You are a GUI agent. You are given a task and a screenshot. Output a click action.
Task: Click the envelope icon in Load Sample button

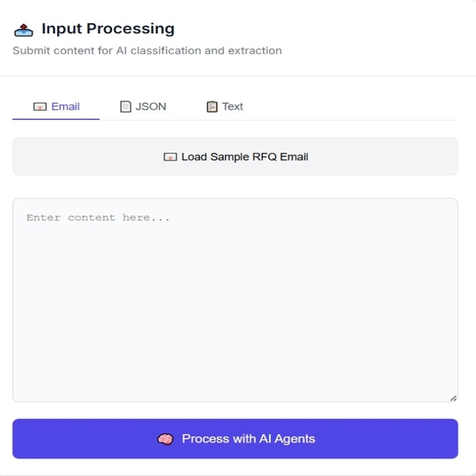pyautogui.click(x=170, y=157)
